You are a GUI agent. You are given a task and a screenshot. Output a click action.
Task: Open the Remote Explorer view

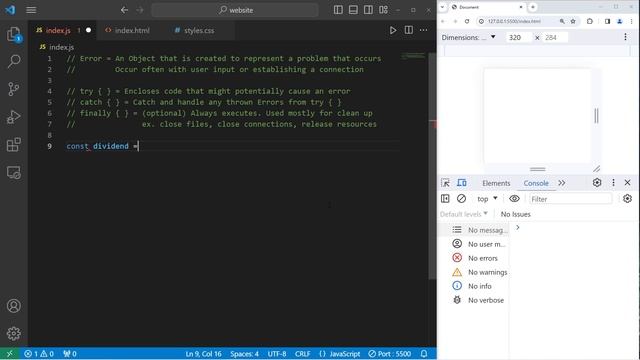[x=13, y=172]
